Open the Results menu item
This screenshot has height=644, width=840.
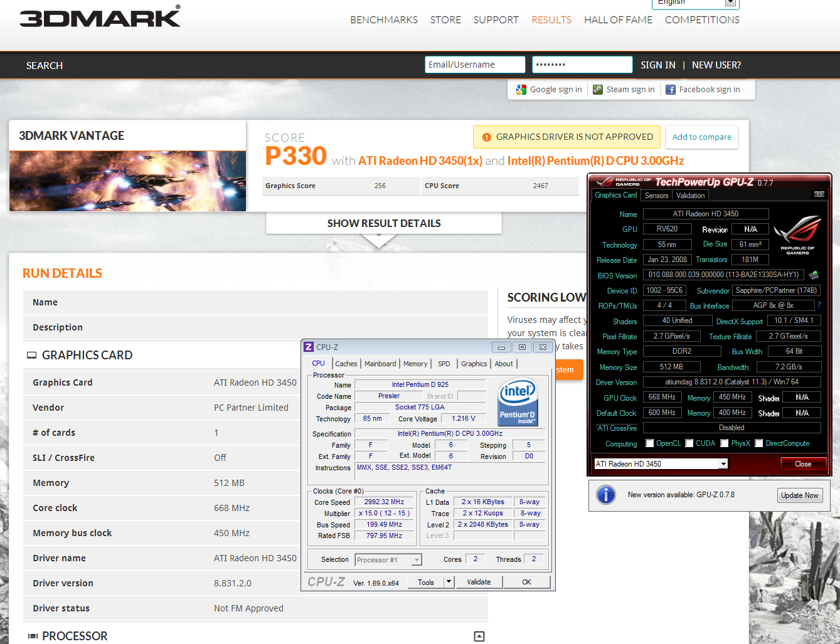click(x=551, y=20)
